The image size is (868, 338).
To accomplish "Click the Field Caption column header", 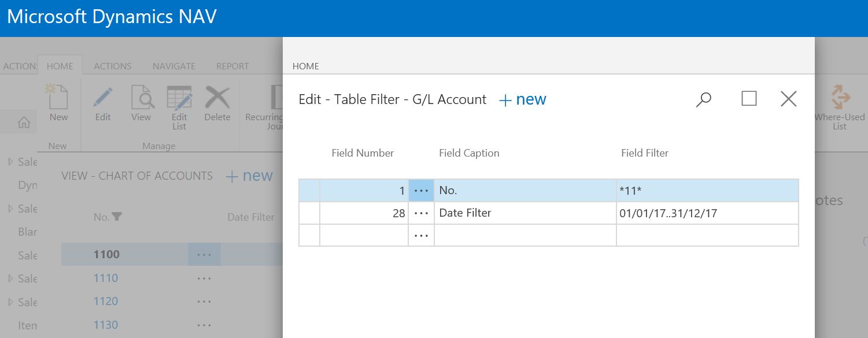I will [x=469, y=153].
